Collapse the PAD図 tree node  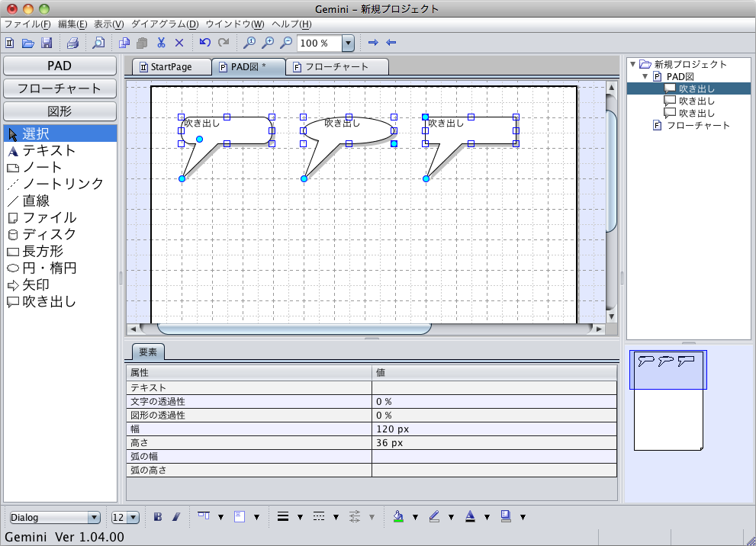click(x=645, y=76)
